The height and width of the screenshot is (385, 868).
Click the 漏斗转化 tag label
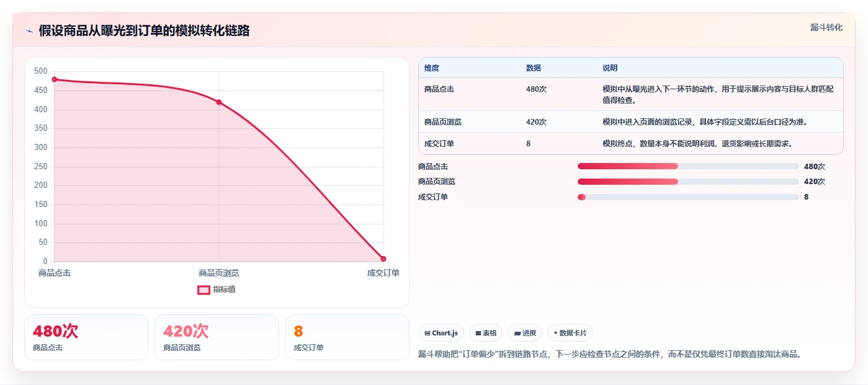826,27
